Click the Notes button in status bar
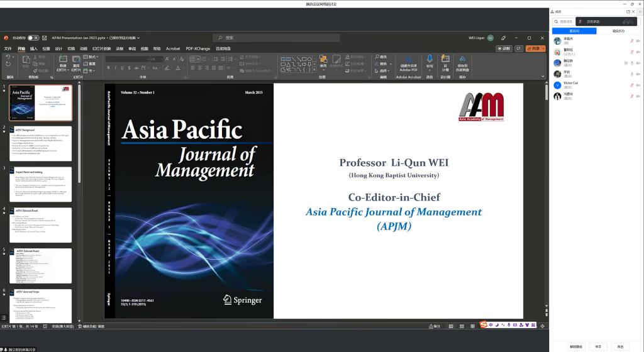 coord(434,326)
